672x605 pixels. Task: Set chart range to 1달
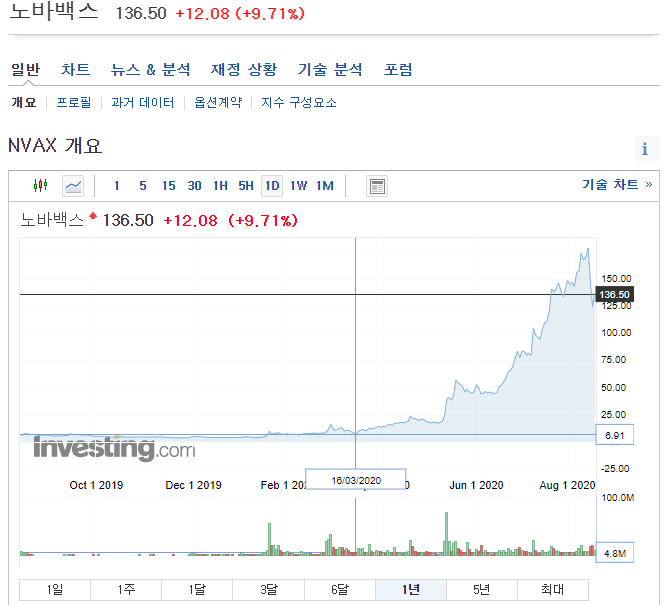pos(197,590)
